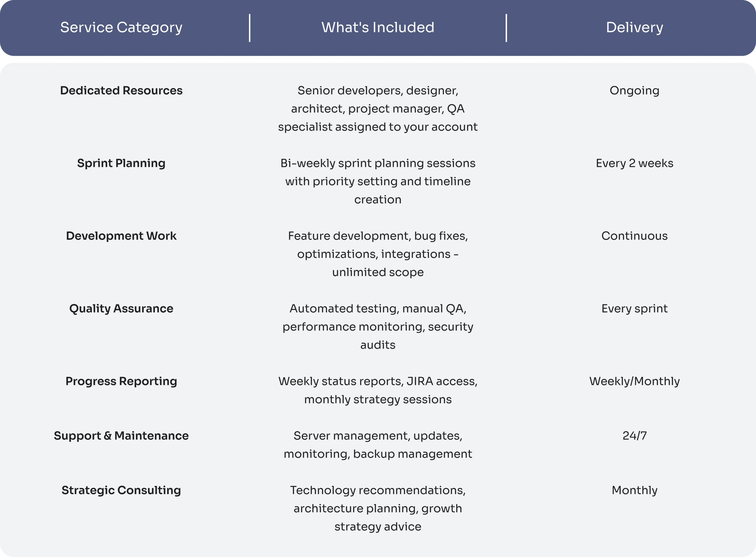
Task: Select the Continuous delivery value
Action: click(x=634, y=236)
